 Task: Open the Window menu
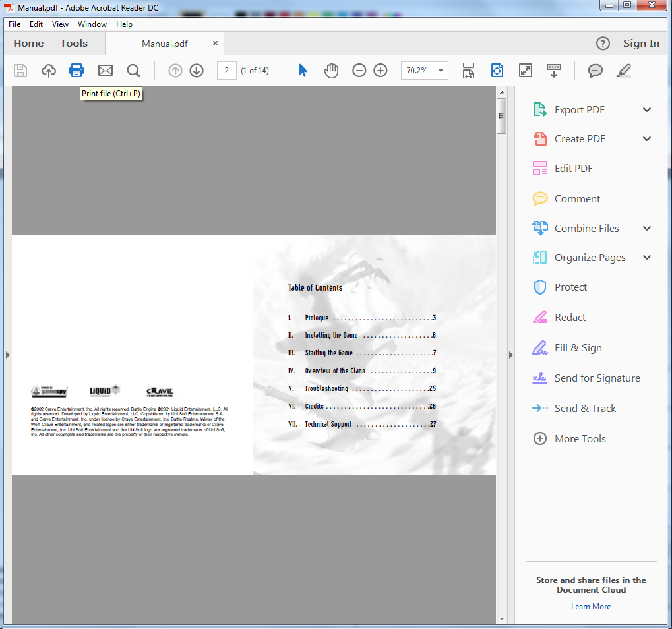click(92, 24)
